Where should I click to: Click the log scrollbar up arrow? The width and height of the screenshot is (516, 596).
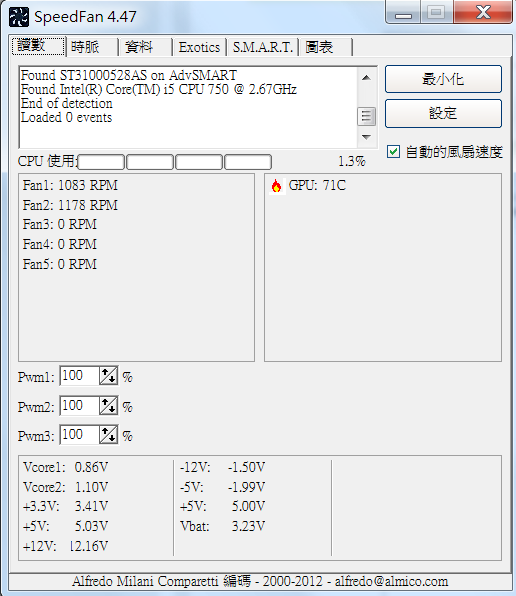[366, 78]
